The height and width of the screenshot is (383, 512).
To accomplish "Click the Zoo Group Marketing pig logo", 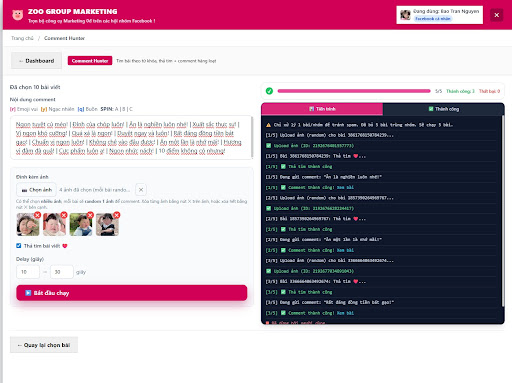I will (18, 15).
